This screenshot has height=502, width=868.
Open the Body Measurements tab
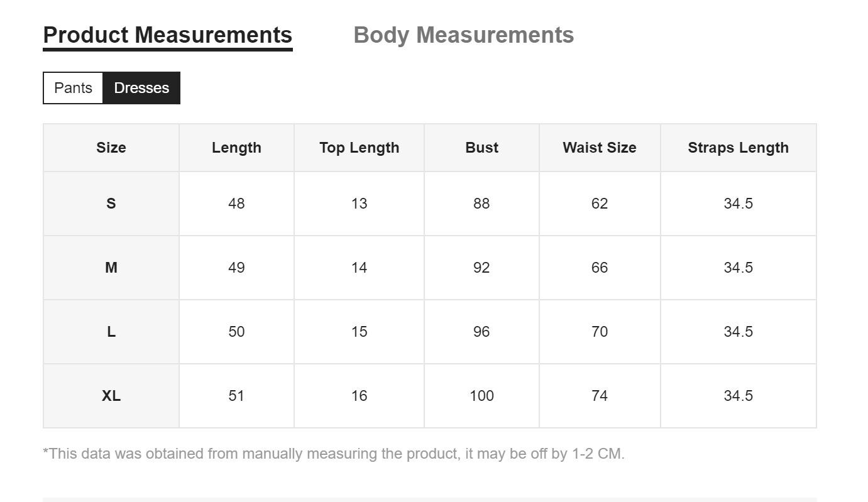(464, 35)
